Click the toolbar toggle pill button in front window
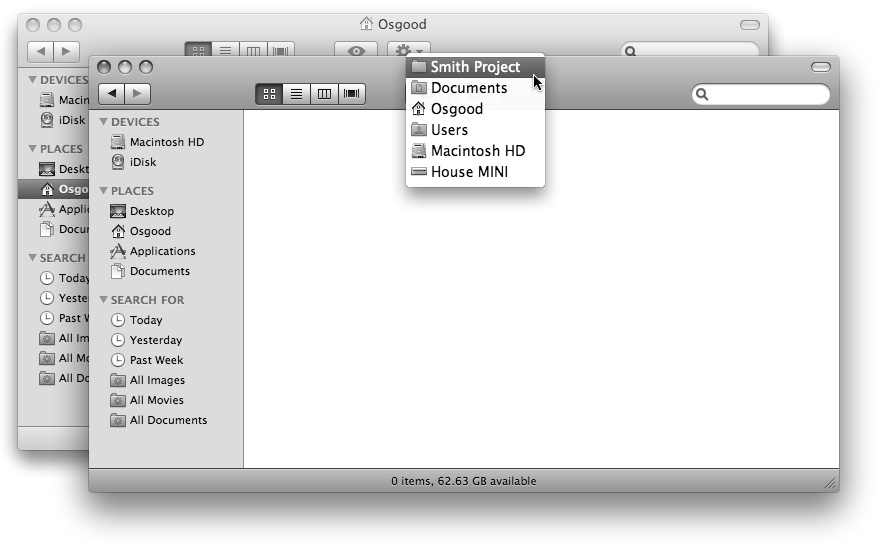876x547 pixels. coord(821,67)
